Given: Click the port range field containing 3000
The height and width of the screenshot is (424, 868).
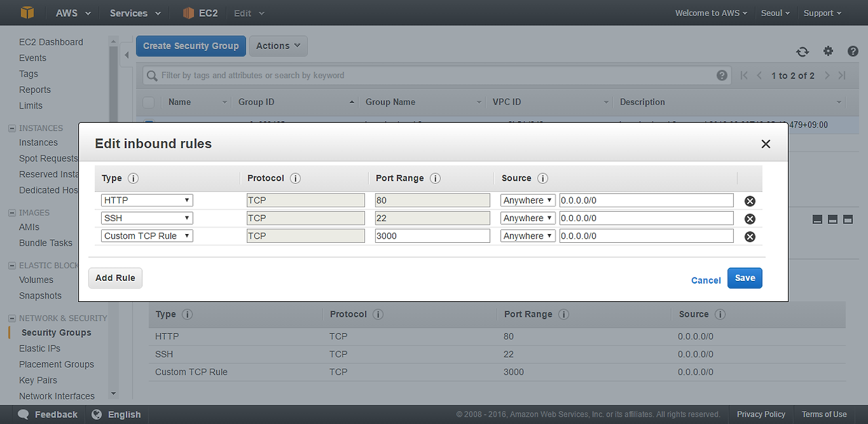Looking at the screenshot, I should pos(433,235).
